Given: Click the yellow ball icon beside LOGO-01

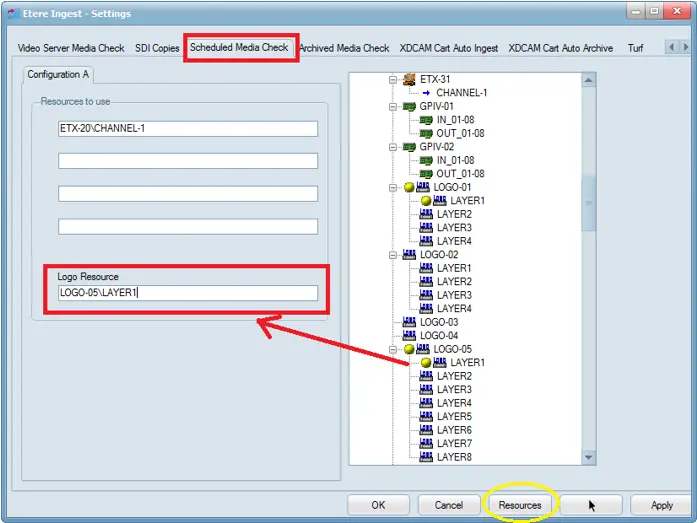Looking at the screenshot, I should [x=409, y=187].
